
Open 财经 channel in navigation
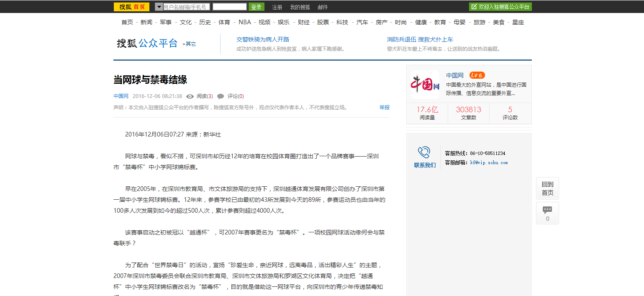click(x=304, y=22)
